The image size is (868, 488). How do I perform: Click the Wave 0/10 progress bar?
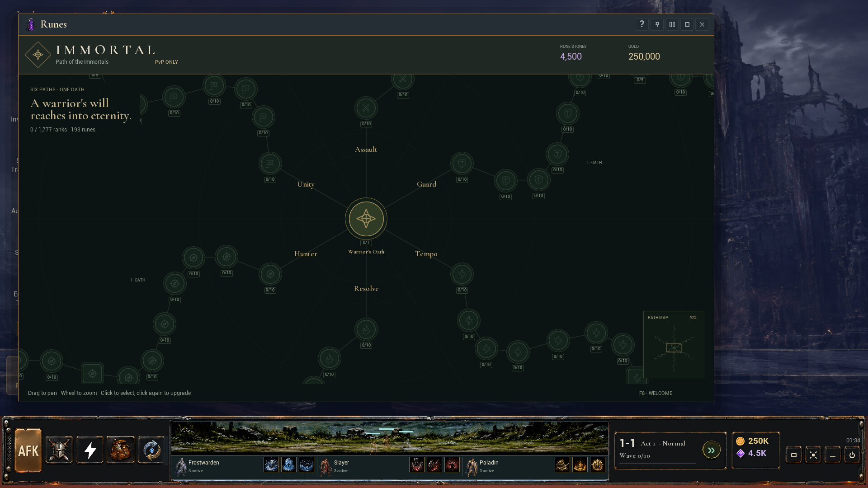[x=658, y=463]
